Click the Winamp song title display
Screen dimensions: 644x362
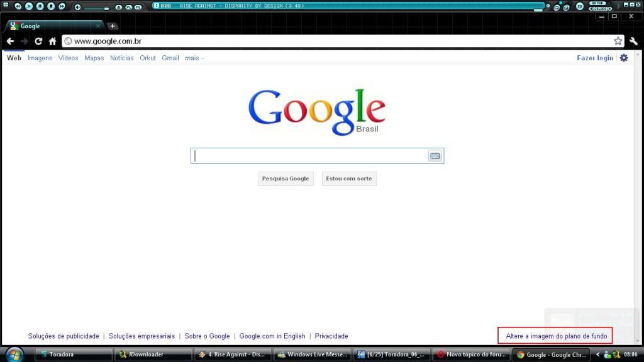click(x=241, y=6)
